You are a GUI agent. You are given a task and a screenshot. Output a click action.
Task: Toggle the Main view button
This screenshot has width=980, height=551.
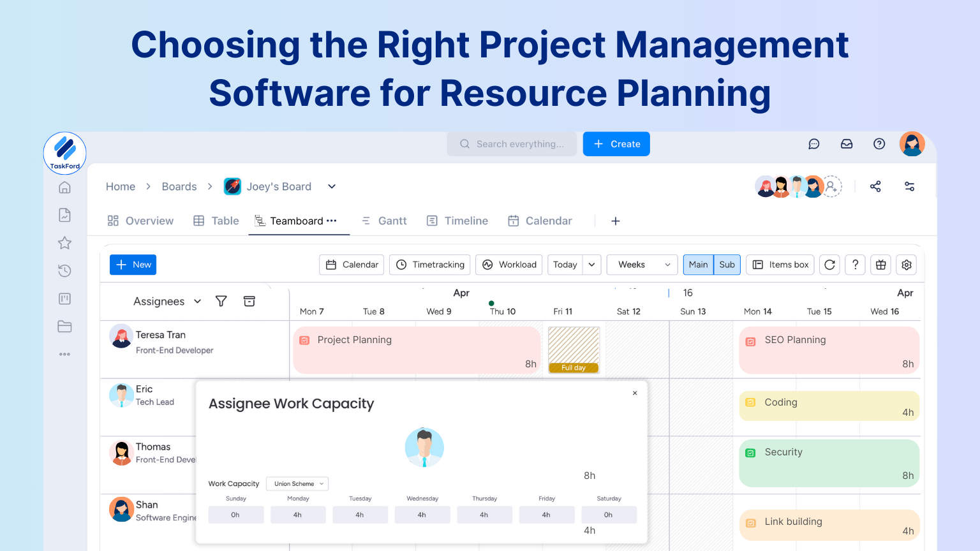pyautogui.click(x=698, y=265)
